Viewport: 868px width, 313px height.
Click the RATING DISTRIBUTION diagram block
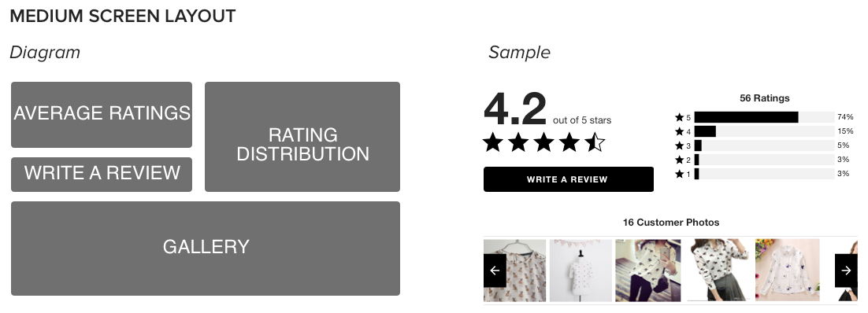pos(302,137)
